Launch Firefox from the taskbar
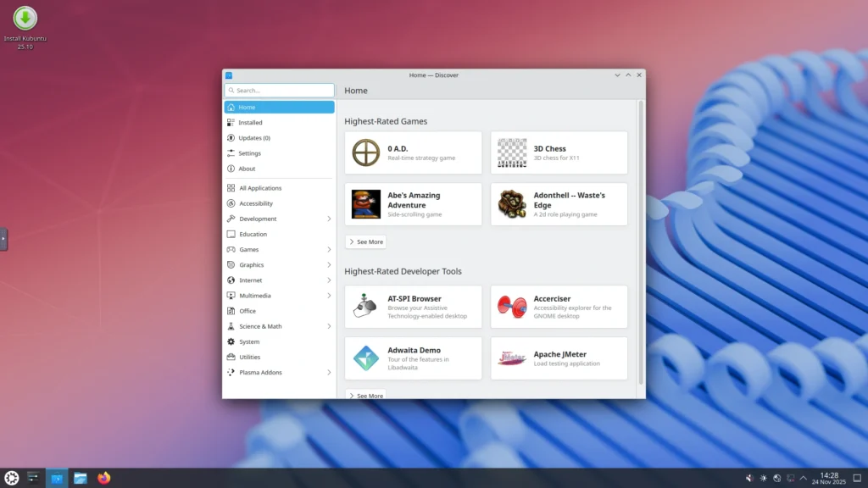Image resolution: width=868 pixels, height=488 pixels. point(103,477)
